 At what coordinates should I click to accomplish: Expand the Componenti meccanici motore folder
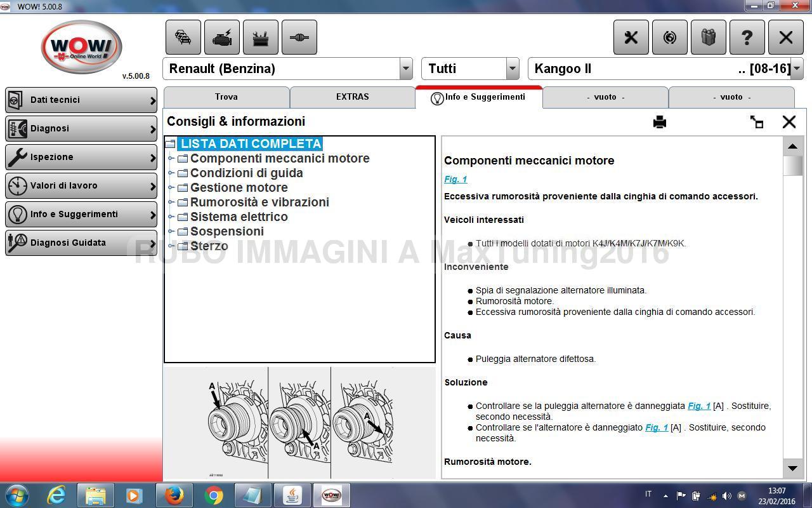[x=171, y=159]
